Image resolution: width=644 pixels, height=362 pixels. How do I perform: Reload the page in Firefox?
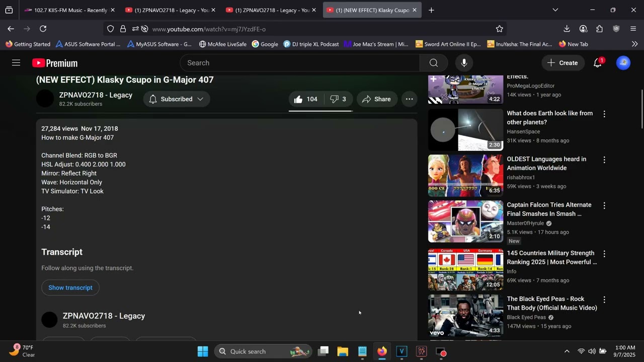[43, 29]
